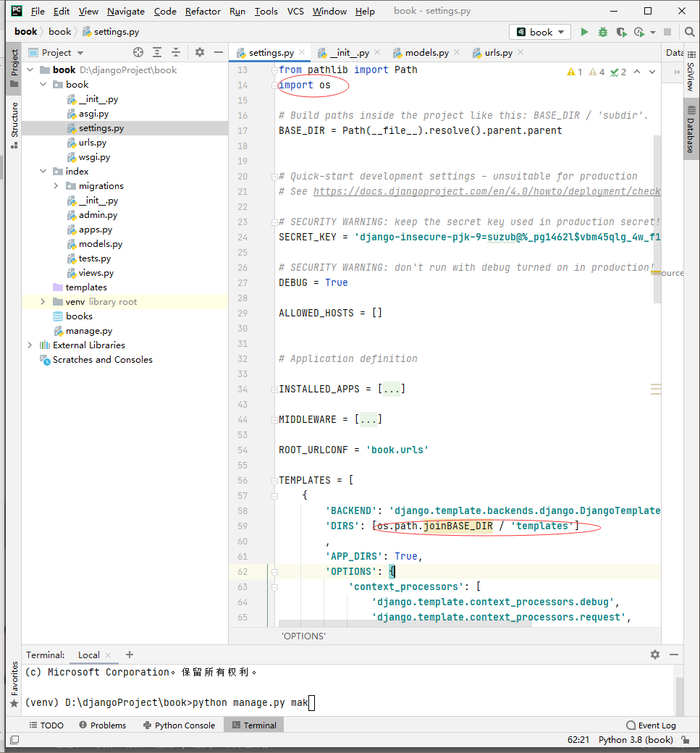Click the read-only lock icon in status bar
The width and height of the screenshot is (700, 753).
(686, 740)
